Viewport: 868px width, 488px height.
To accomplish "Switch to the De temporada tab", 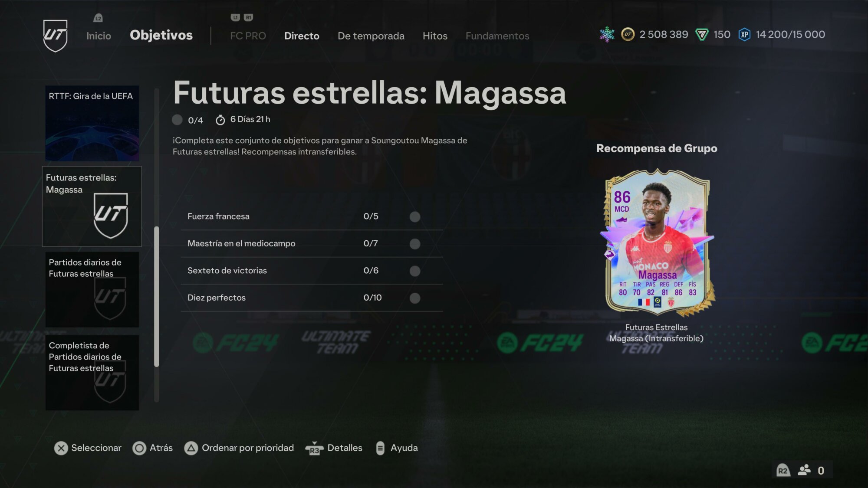I will click(x=371, y=36).
